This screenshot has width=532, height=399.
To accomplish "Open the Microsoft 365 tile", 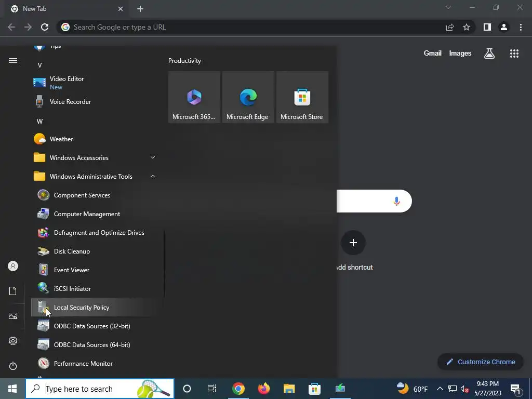I will pyautogui.click(x=194, y=97).
